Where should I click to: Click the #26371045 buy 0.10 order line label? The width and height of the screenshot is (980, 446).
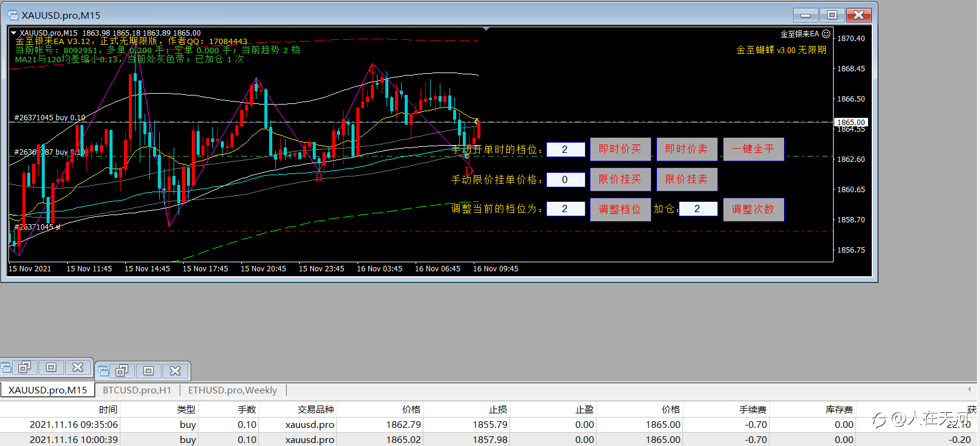tap(50, 118)
